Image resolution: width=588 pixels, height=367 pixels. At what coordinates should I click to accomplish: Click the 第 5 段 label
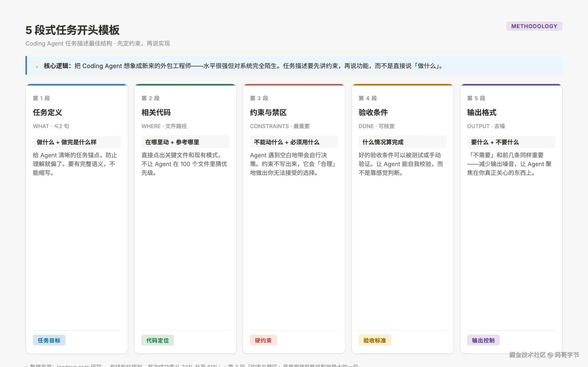coord(476,98)
